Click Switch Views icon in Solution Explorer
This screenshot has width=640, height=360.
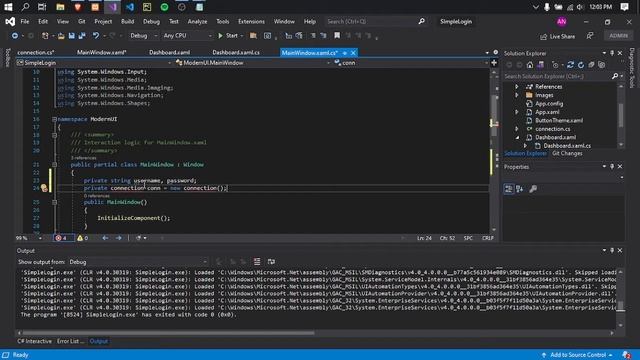point(540,65)
